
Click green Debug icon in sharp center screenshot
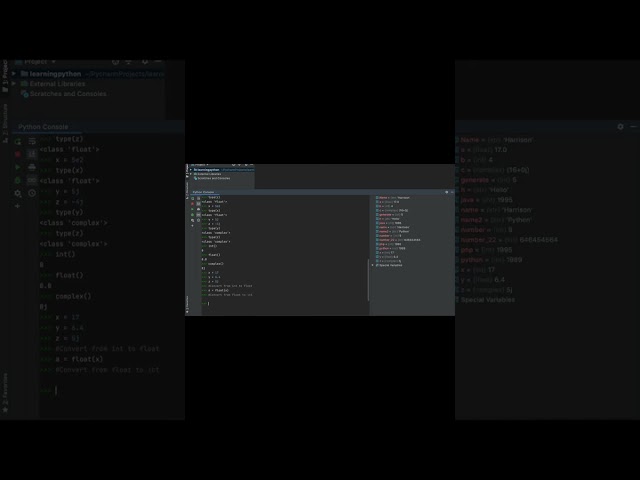[x=193, y=215]
